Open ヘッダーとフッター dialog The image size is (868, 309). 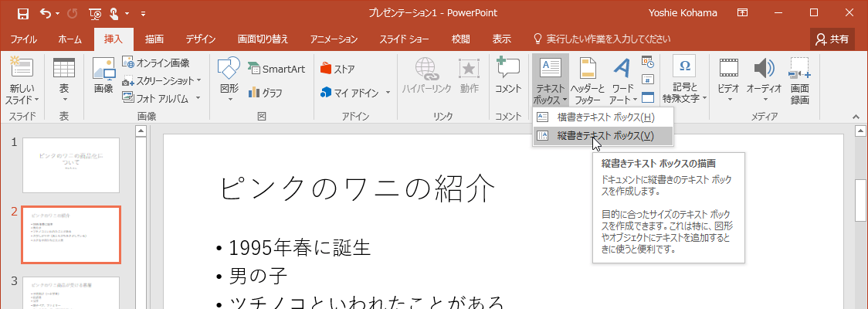tap(588, 80)
